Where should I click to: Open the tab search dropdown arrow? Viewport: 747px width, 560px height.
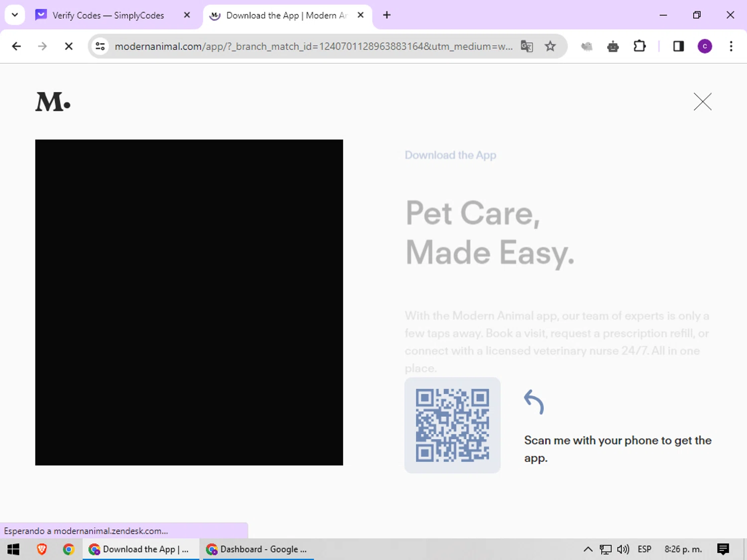pyautogui.click(x=15, y=15)
